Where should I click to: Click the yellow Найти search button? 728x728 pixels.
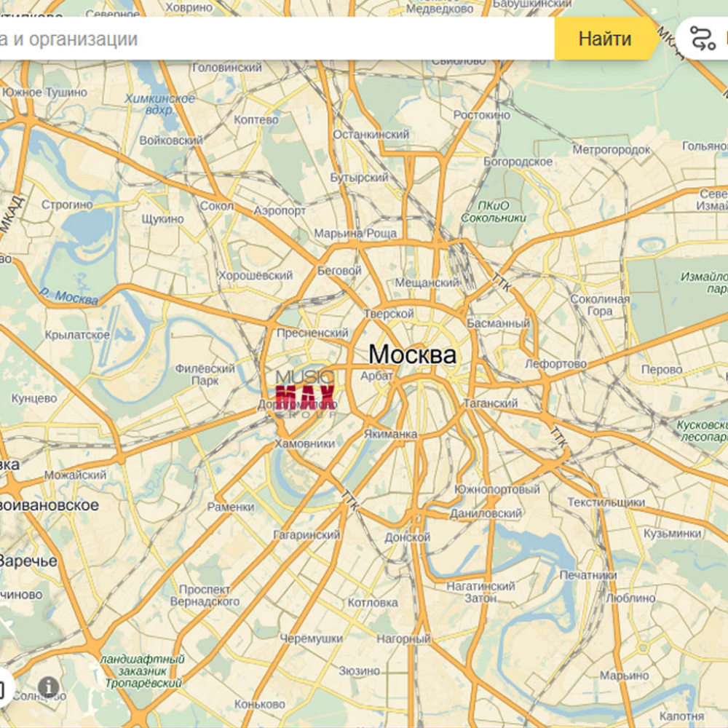[604, 39]
